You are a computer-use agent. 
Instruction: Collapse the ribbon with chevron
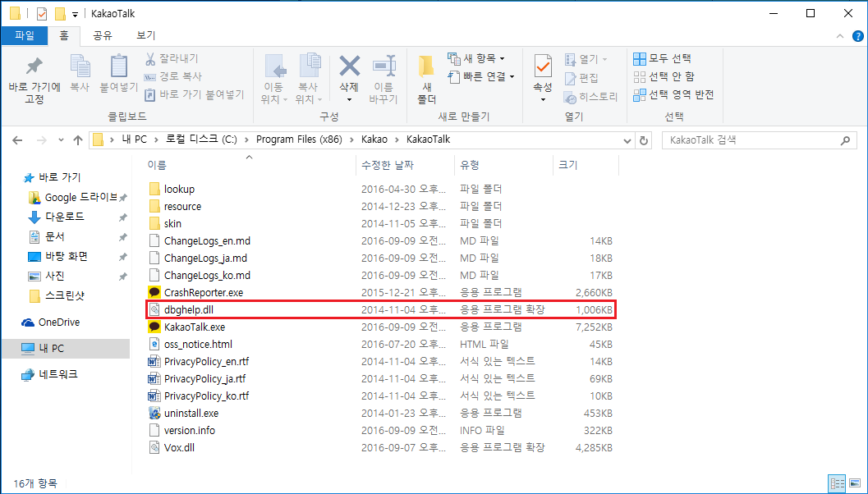coord(840,36)
